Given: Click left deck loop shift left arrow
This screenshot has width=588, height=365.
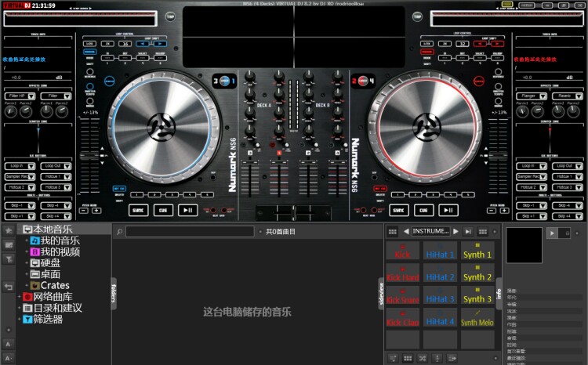Looking at the screenshot, I should pyautogui.click(x=143, y=43).
